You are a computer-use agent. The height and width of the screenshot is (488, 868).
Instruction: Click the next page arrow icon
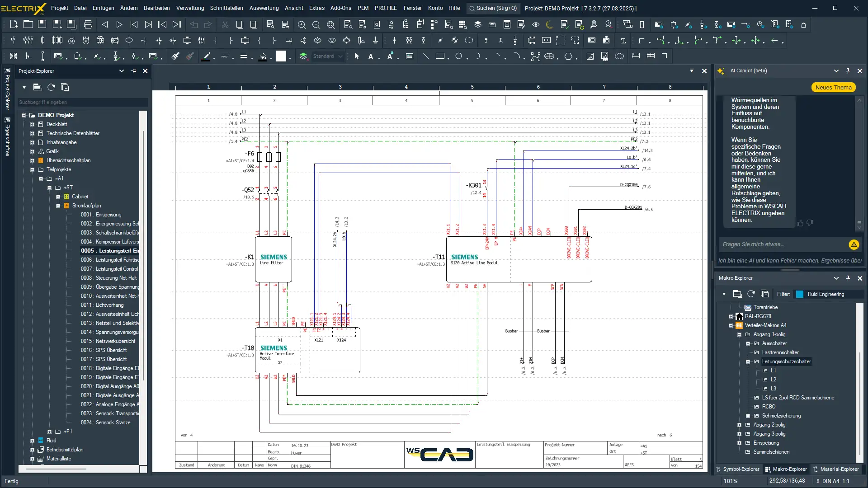(119, 24)
